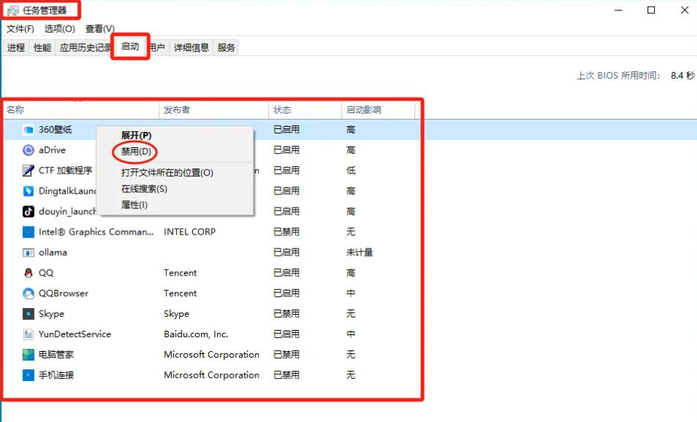The width and height of the screenshot is (697, 422).
Task: Select the CTF 加载程序 row name
Action: coord(65,171)
